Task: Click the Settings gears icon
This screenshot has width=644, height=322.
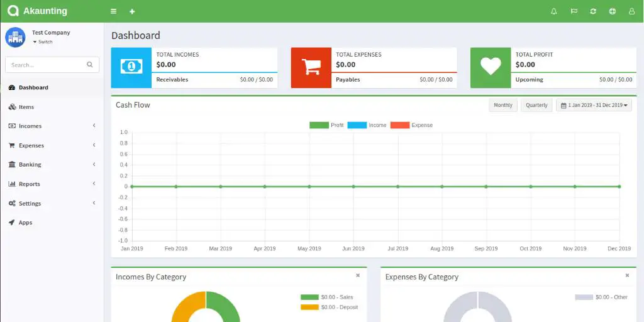Action: click(12, 203)
